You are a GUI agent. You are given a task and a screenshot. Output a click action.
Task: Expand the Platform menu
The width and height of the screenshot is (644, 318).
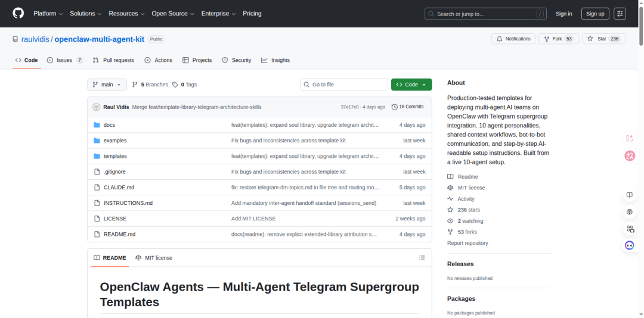pos(48,14)
